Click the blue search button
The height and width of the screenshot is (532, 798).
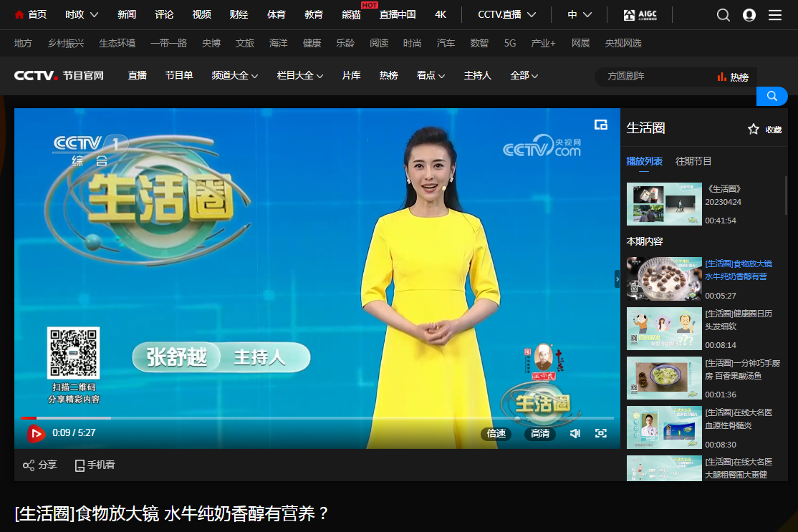pyautogui.click(x=771, y=96)
